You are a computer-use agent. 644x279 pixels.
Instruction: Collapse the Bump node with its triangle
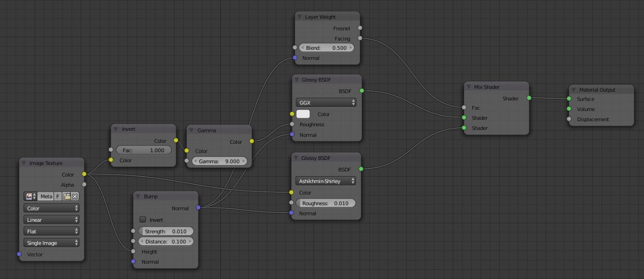138,196
